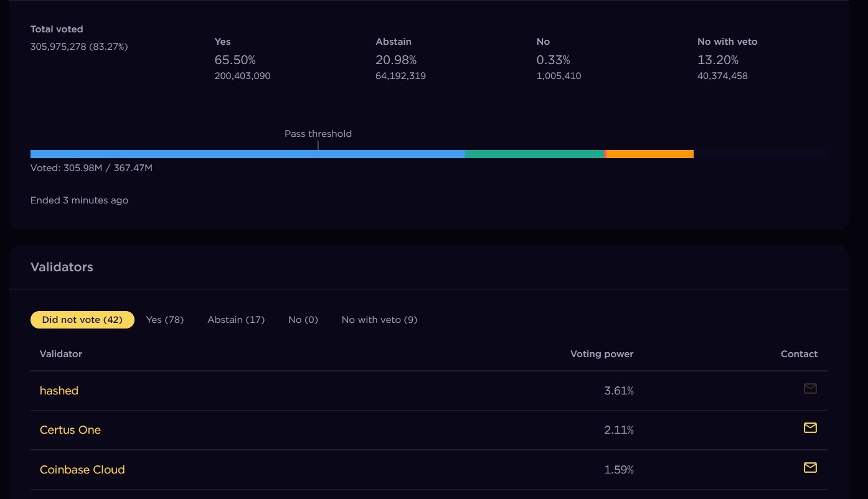868x499 pixels.
Task: Open the 'No (0)' tab
Action: pyautogui.click(x=303, y=320)
